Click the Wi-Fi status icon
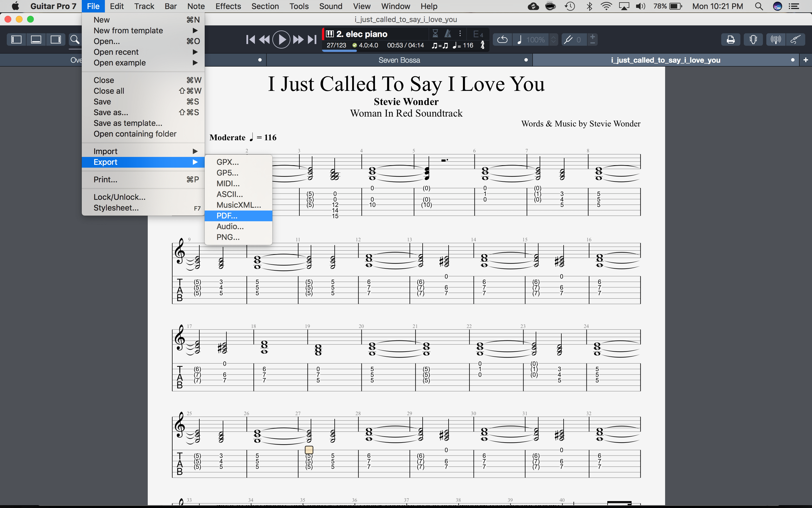The height and width of the screenshot is (508, 812). 606,6
